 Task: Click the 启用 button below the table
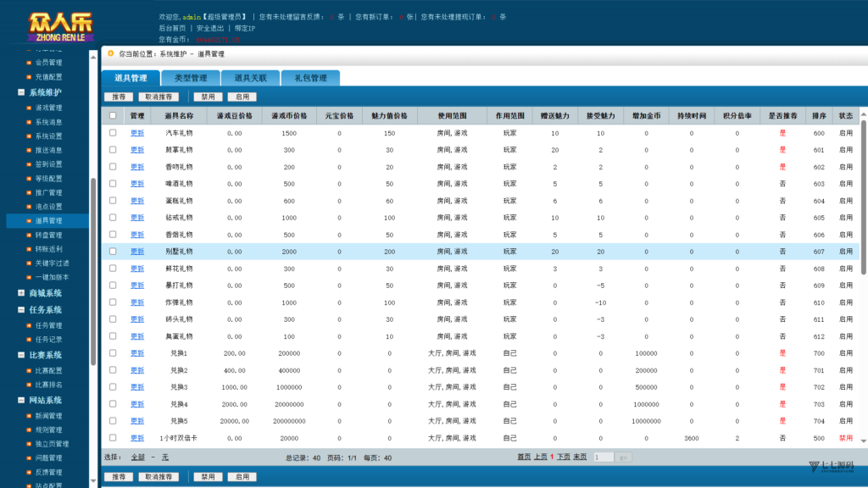[242, 477]
